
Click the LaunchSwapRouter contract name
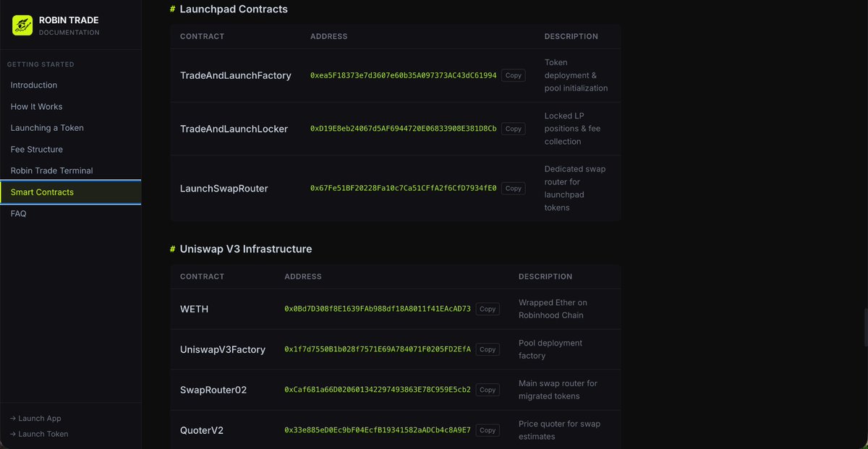[224, 188]
